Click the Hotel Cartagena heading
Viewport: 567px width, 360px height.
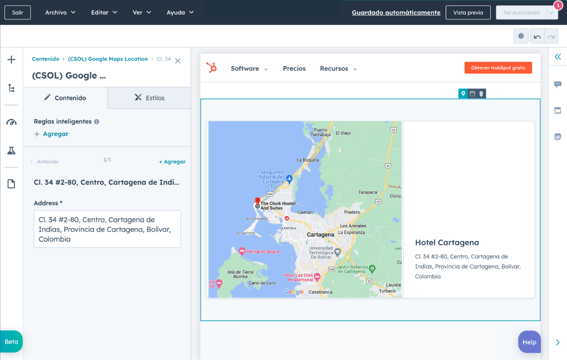click(x=447, y=243)
